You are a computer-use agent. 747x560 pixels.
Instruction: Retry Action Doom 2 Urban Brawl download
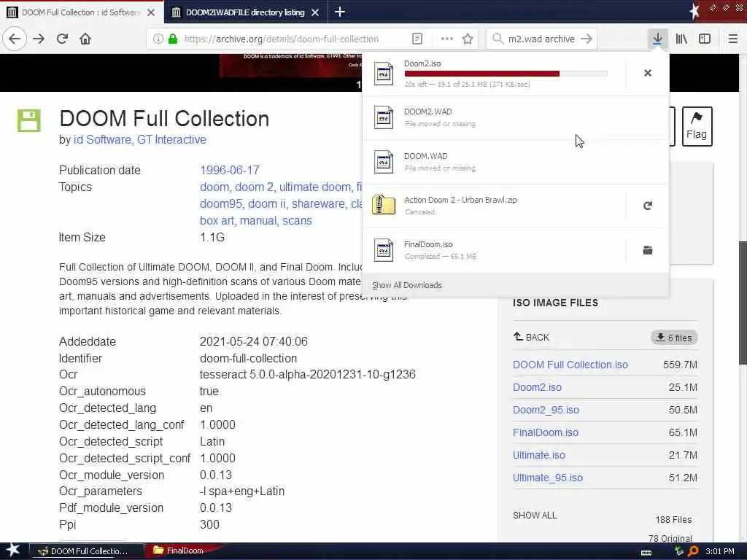[x=648, y=206]
